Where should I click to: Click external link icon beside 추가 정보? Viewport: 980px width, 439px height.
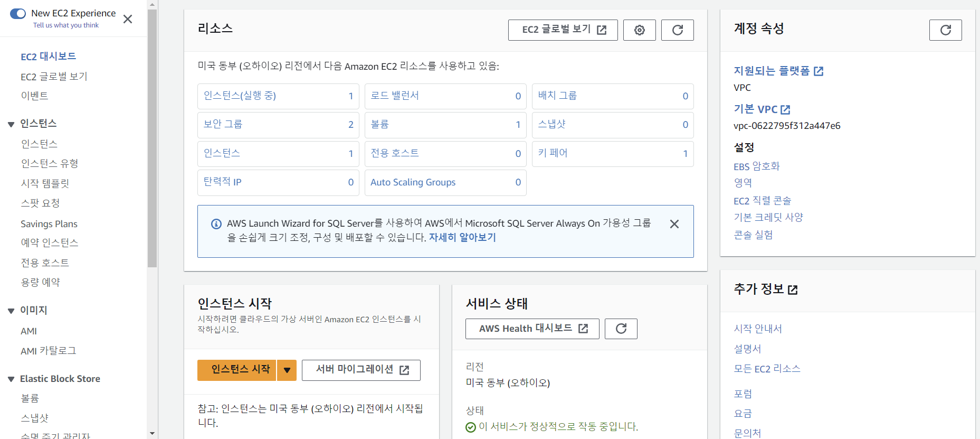point(793,289)
